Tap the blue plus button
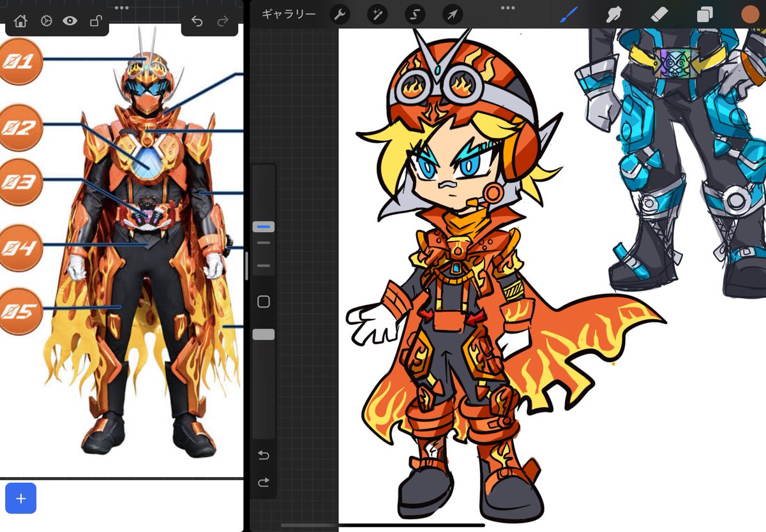This screenshot has width=766, height=532. pyautogui.click(x=20, y=498)
